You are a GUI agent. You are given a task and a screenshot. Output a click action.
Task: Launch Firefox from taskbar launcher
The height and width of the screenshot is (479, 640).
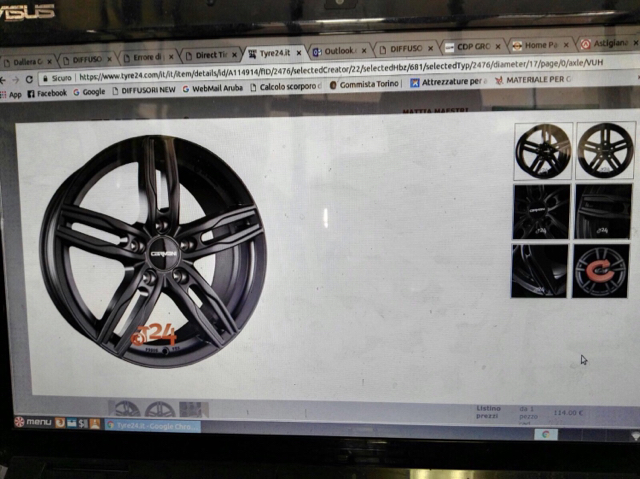(x=60, y=423)
